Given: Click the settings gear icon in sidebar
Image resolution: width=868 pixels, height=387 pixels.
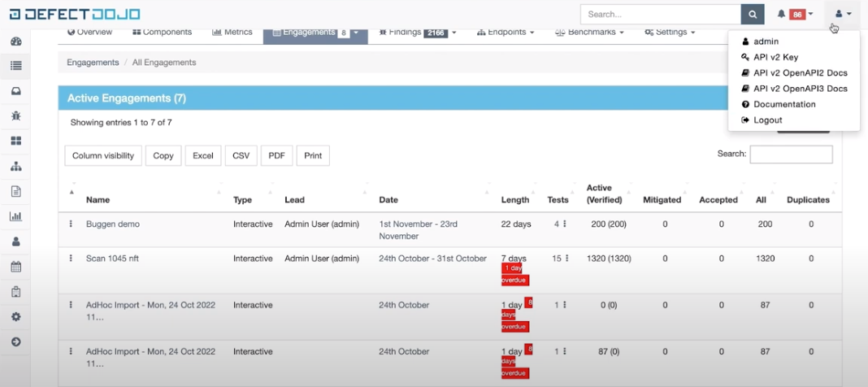Looking at the screenshot, I should click(15, 316).
